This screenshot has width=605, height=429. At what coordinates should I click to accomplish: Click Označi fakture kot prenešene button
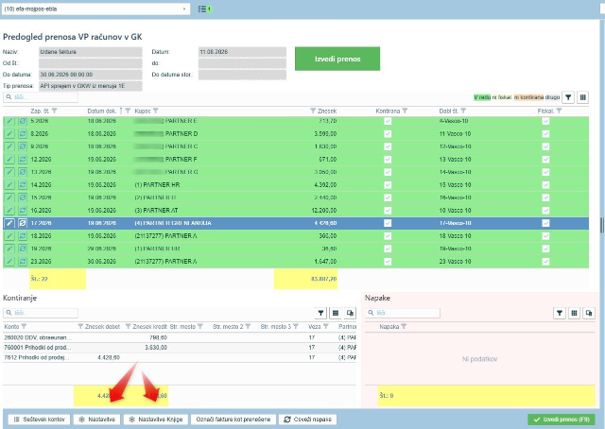pos(233,419)
